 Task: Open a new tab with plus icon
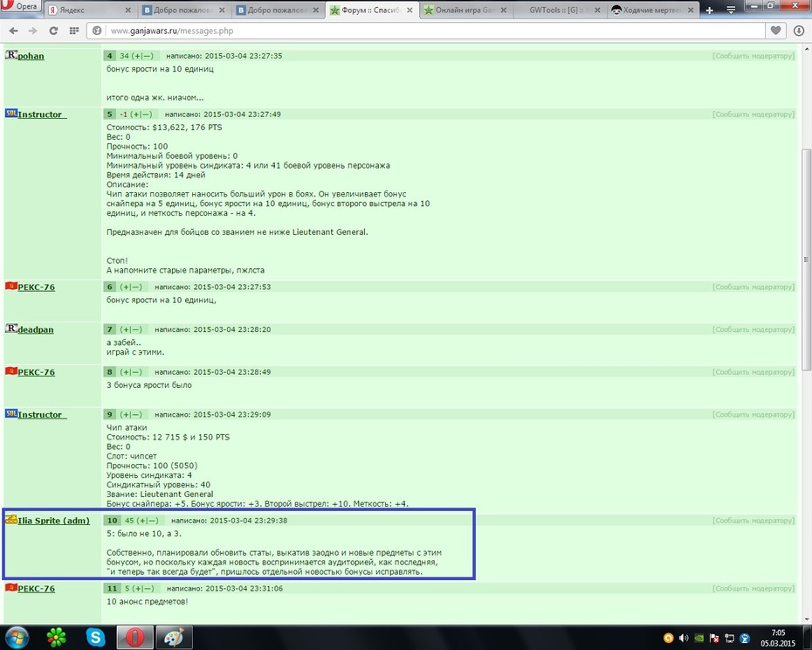pos(710,10)
